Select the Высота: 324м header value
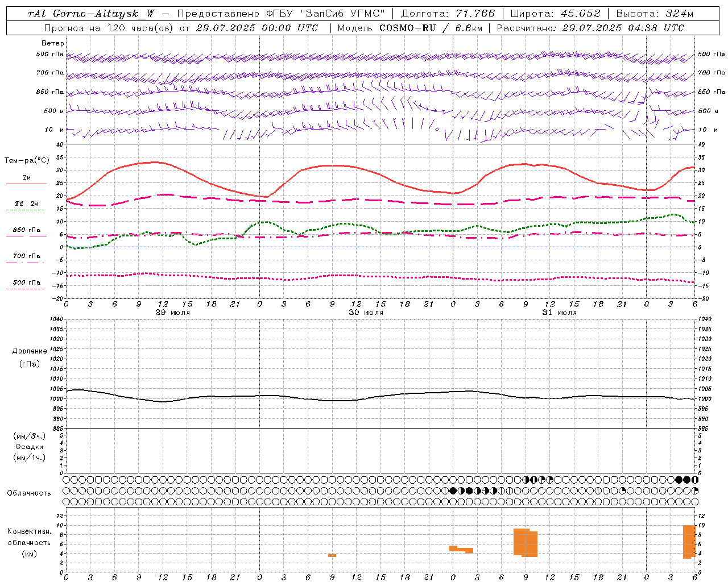This screenshot has width=728, height=582. pos(655,14)
